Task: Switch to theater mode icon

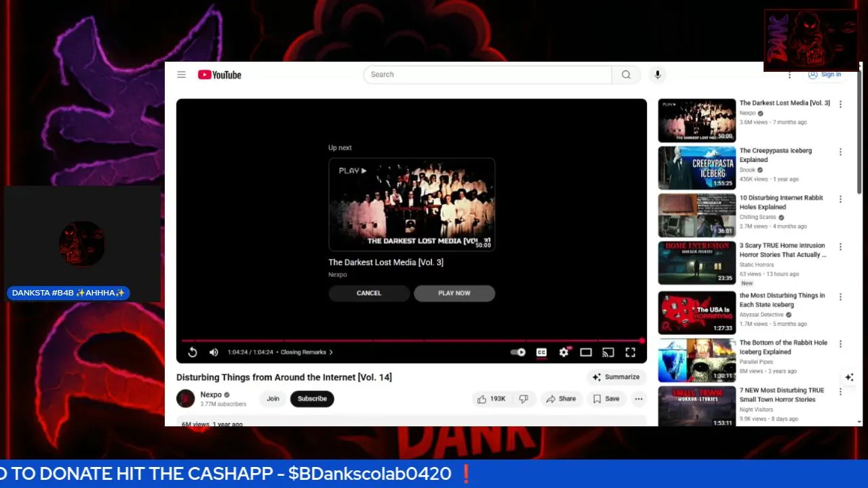Action: (x=586, y=352)
